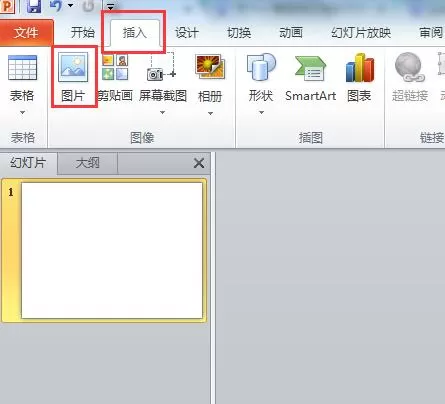
Task: Click the 相册 photo album icon
Action: coord(210,68)
